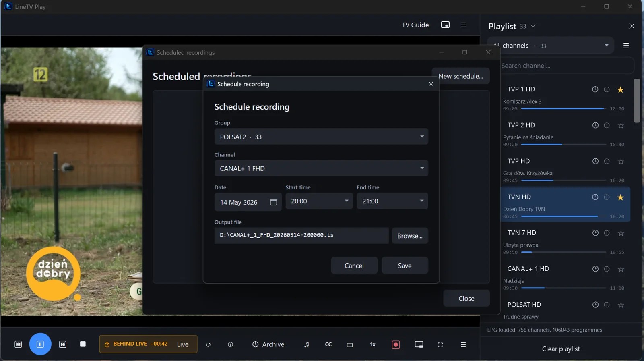Screen dimensions: 644x361
Task: Open All channels group dropdown
Action: [551, 46]
